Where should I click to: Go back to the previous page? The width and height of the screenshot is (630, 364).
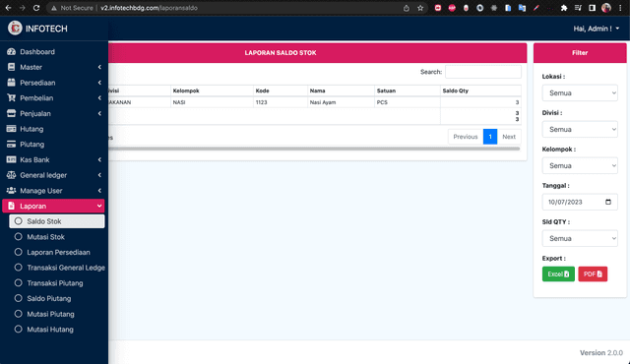(x=8, y=8)
